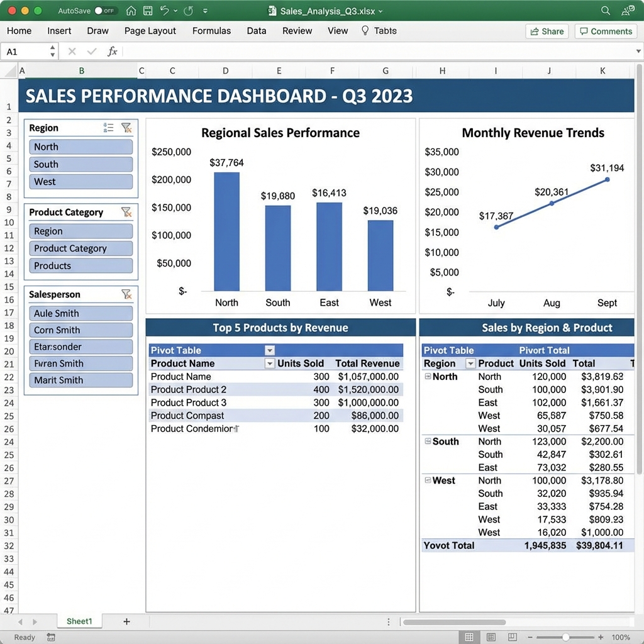Image resolution: width=644 pixels, height=644 pixels.
Task: Click the Save icon in the title bar
Action: [x=148, y=11]
